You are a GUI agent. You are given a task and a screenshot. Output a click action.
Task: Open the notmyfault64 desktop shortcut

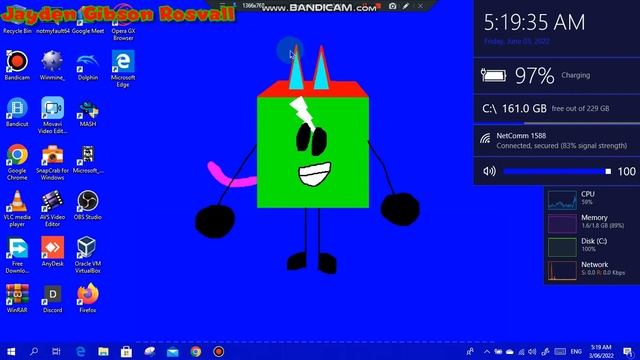53,20
